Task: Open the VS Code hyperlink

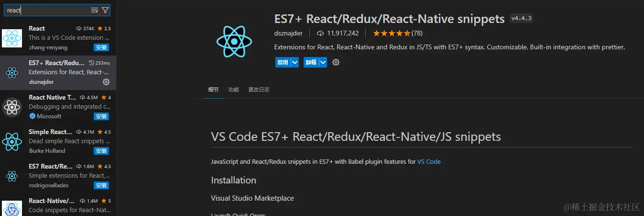Action: click(429, 161)
